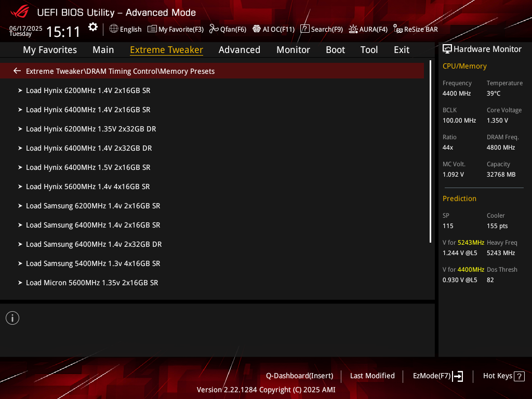This screenshot has width=532, height=399.
Task: Click the 100.00 MHz BCLK value
Action: click(x=459, y=121)
